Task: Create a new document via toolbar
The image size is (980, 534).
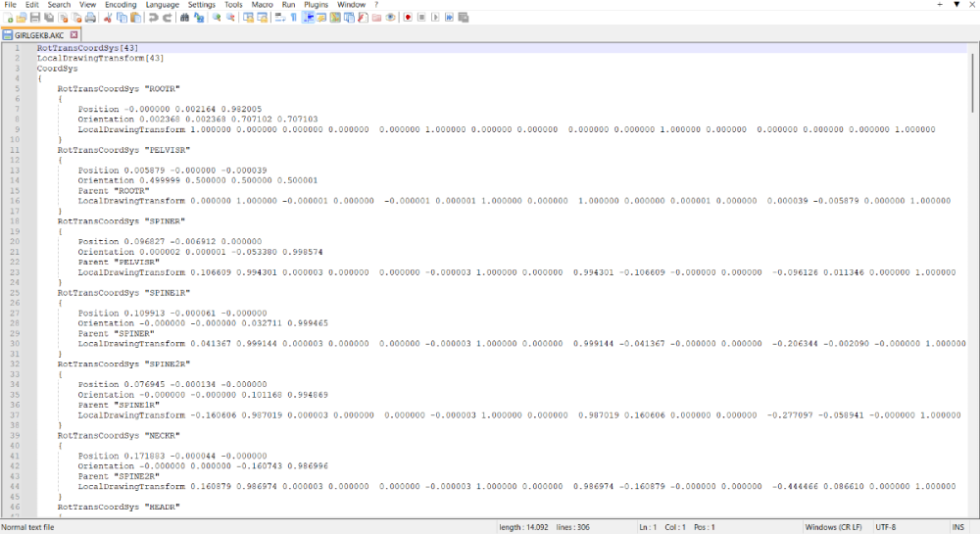Action: point(9,18)
